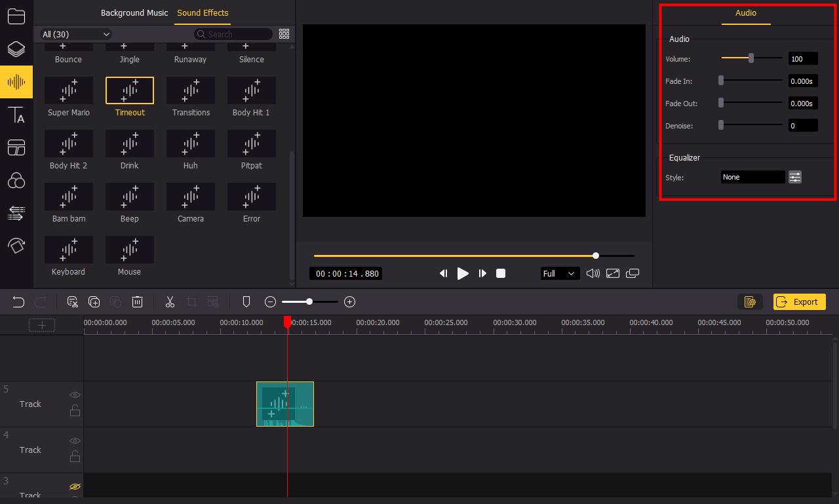The height and width of the screenshot is (504, 839).
Task: Adjust the Volume slider handle
Action: point(751,58)
